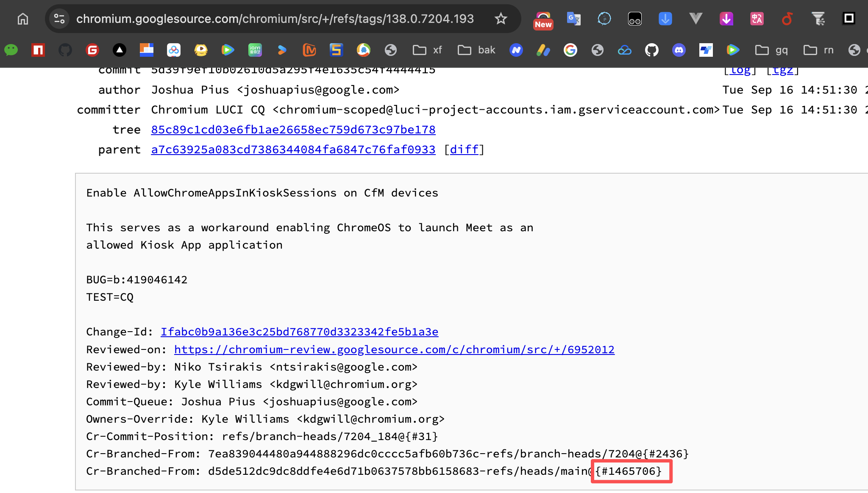Open the blue download arrow extension
The width and height of the screenshot is (868, 493).
tap(665, 19)
